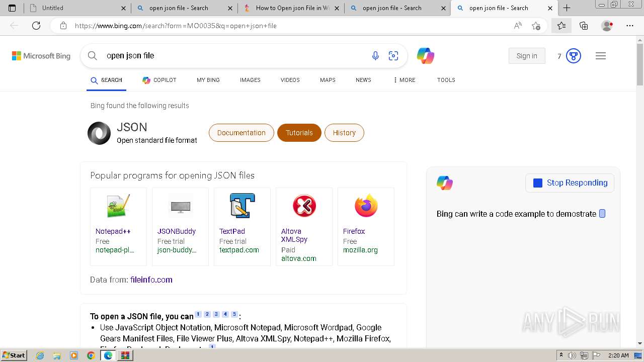
Task: Select the SEARCH tab
Action: pyautogui.click(x=106, y=80)
